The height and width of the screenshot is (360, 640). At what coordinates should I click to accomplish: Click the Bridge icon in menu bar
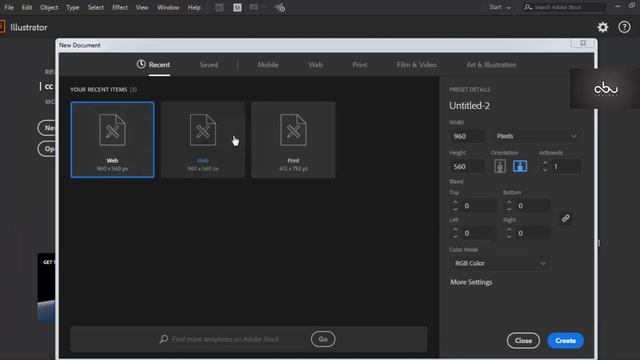point(219,7)
